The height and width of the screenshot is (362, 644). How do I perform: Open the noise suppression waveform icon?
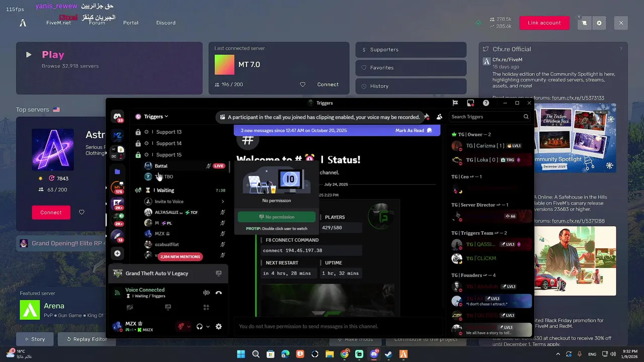(206, 293)
